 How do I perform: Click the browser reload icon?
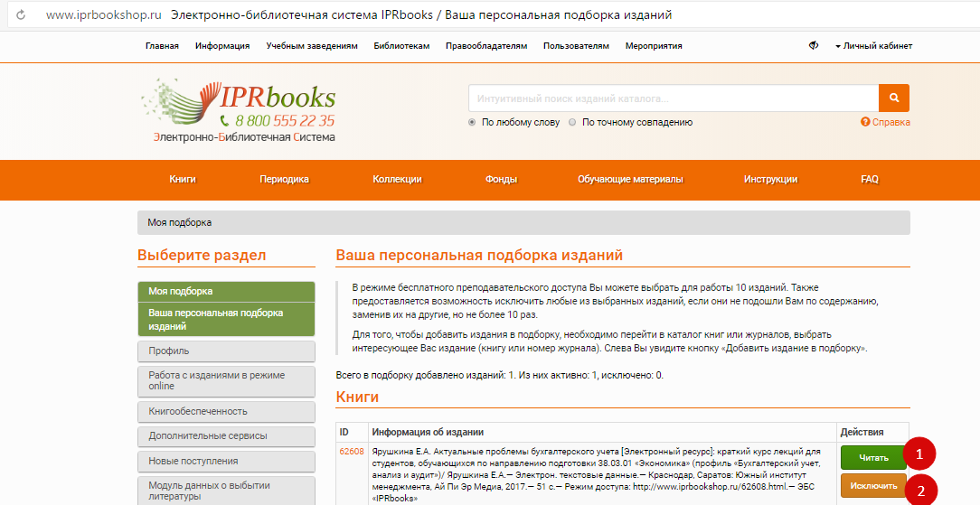[x=20, y=15]
